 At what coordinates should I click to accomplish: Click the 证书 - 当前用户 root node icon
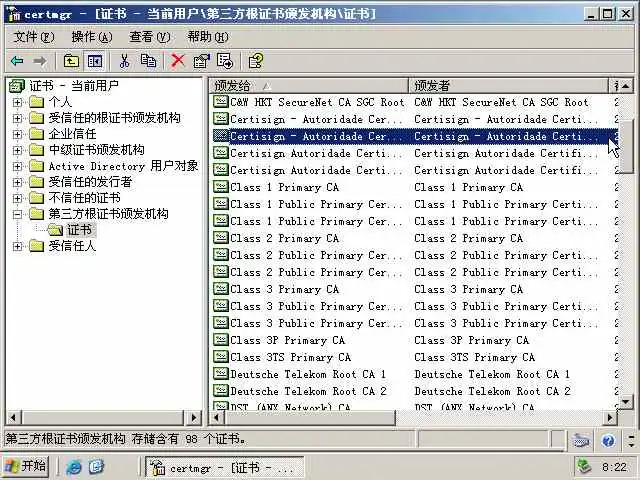point(18,86)
